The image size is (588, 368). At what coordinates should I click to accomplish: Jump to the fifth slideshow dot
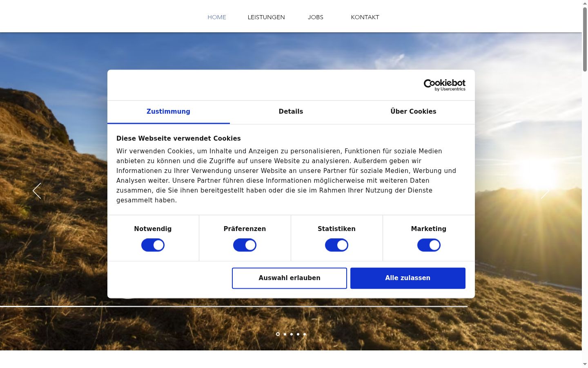(305, 334)
